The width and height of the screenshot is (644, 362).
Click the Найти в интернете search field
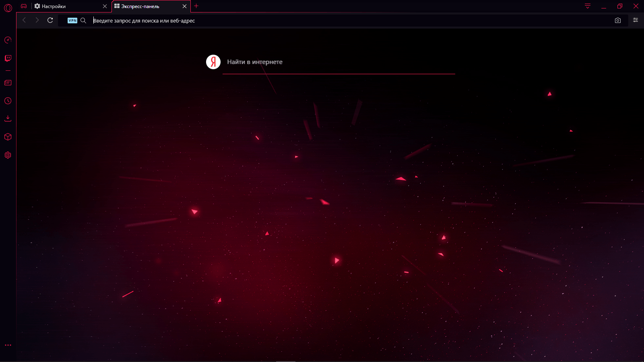[339, 62]
